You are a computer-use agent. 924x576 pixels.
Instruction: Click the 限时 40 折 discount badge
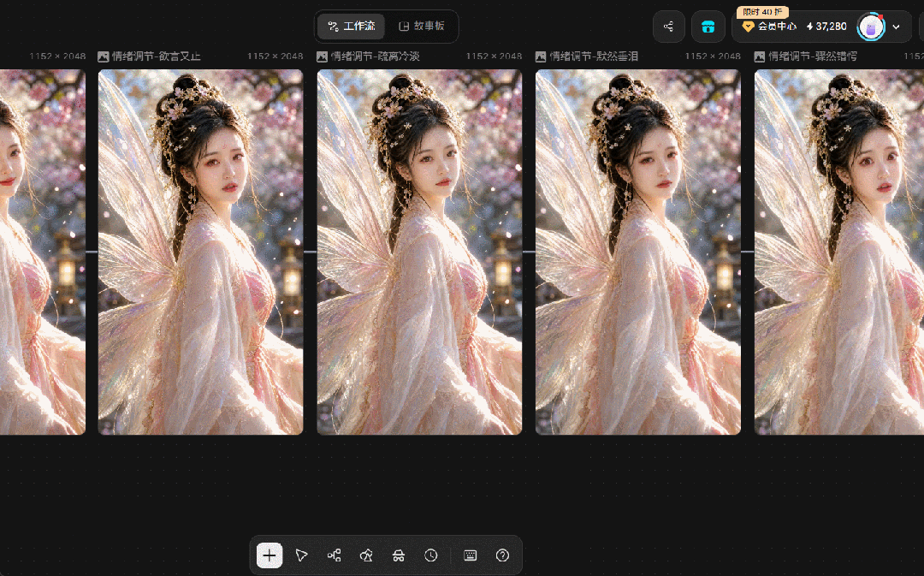(762, 12)
